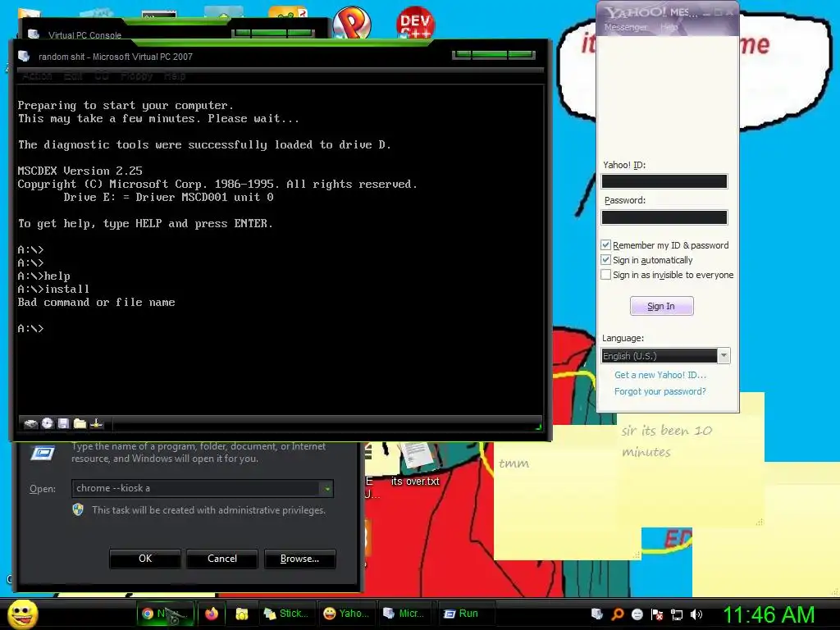This screenshot has width=840, height=630.
Task: Click the smiley face Start button
Action: [22, 614]
